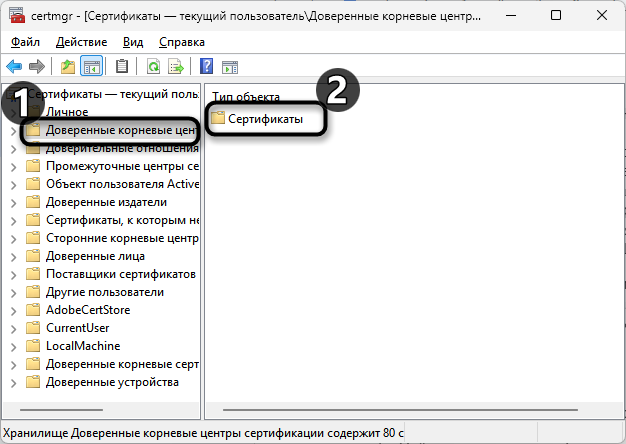Select Доверенные корневые центры tree item
The image size is (626, 444).
tap(122, 130)
